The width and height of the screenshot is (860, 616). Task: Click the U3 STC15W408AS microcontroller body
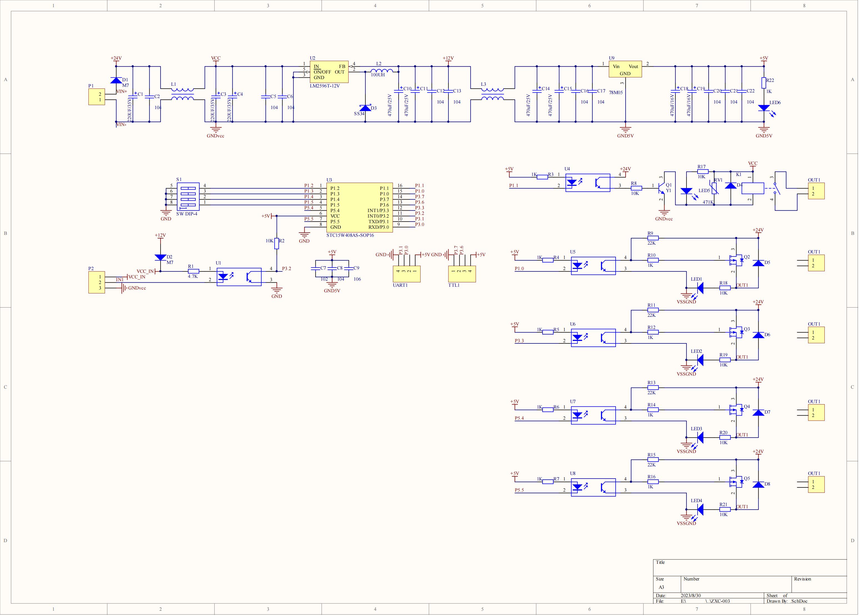click(x=360, y=208)
